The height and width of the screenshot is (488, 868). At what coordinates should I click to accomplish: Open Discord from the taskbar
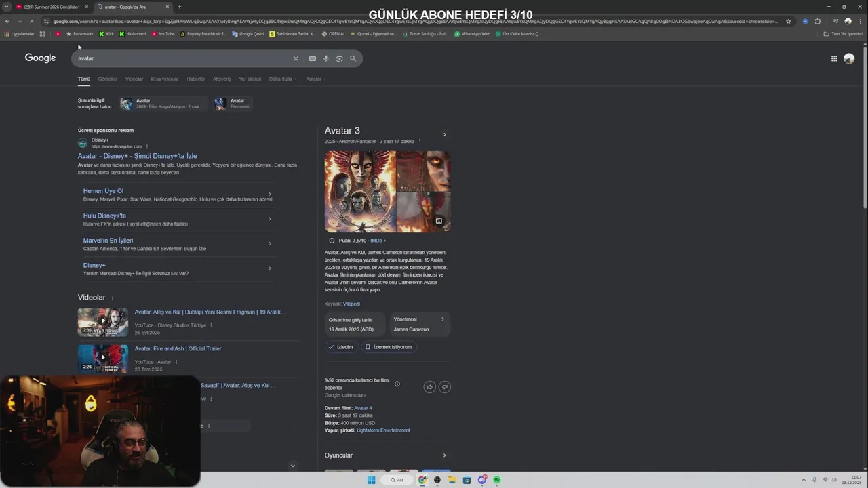pos(481,480)
